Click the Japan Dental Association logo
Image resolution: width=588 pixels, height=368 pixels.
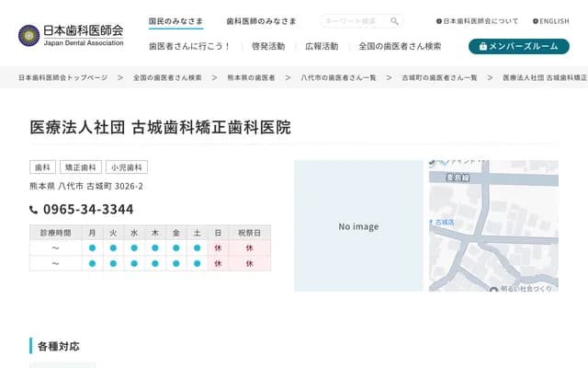coord(71,35)
